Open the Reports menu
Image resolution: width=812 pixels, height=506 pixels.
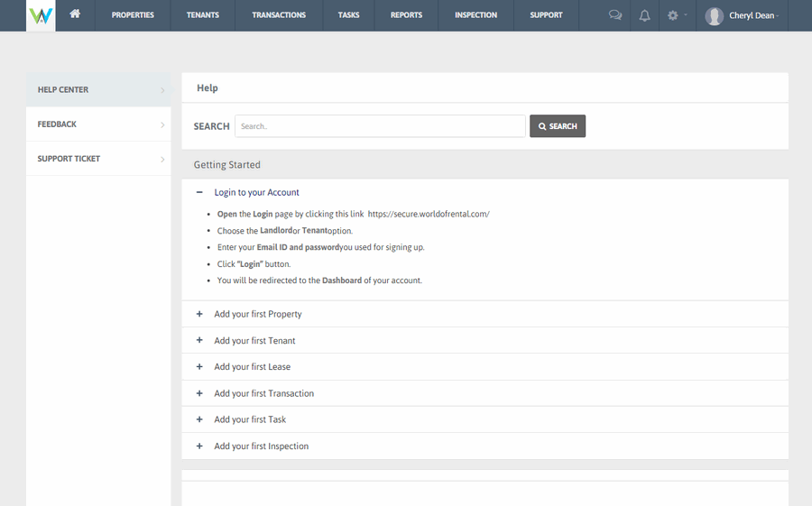click(x=406, y=15)
